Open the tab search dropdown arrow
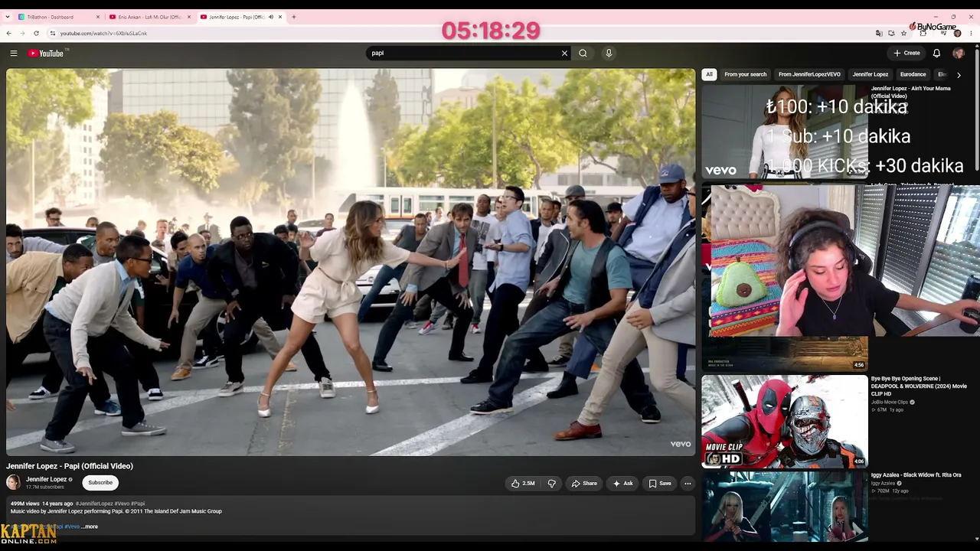980x551 pixels. tap(7, 17)
